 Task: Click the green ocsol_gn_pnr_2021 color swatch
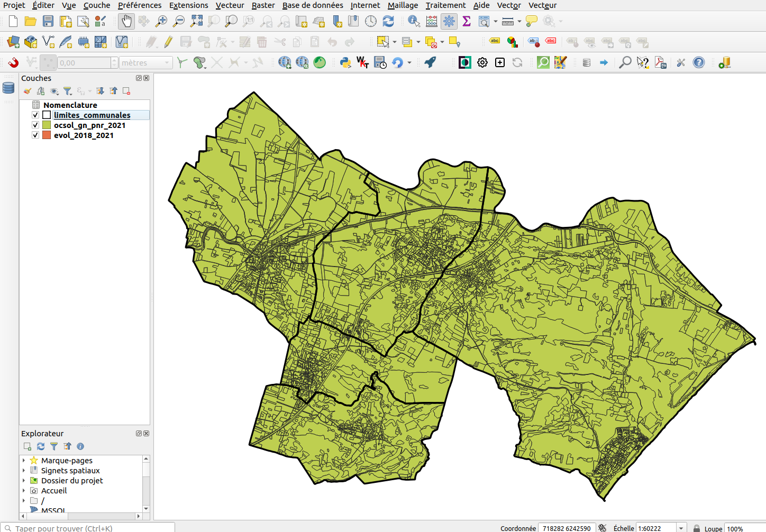47,125
